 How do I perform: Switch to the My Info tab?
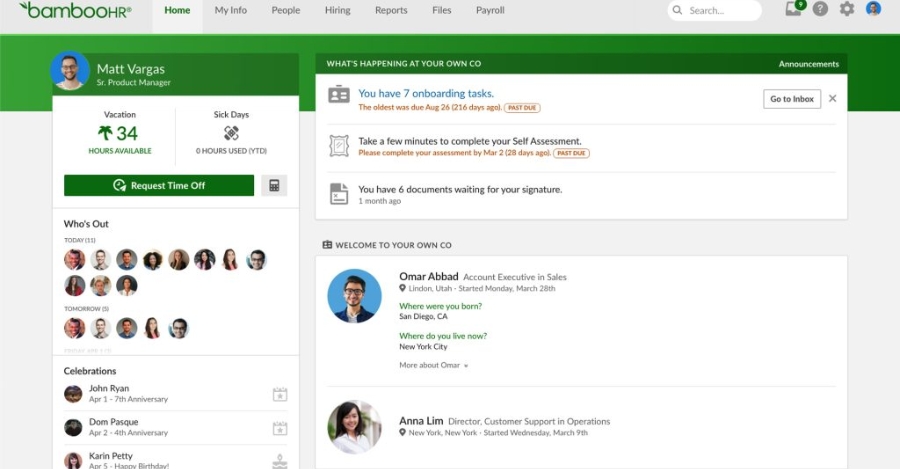[x=231, y=11]
